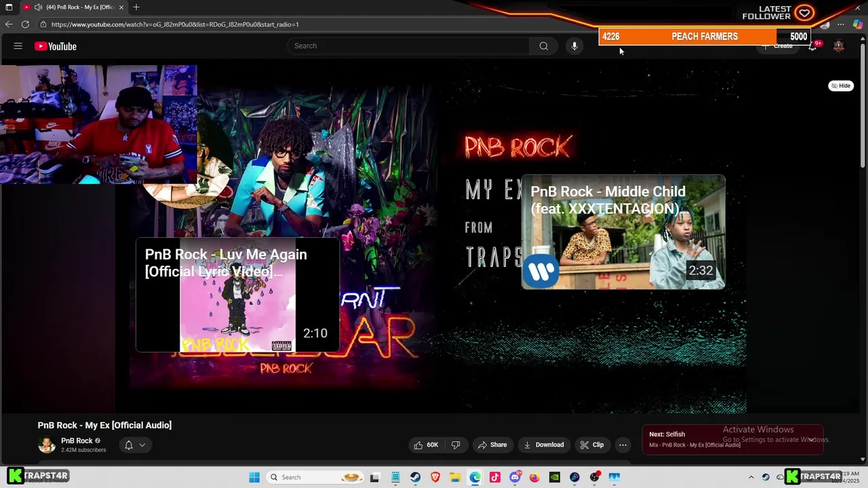
Task: Show hidden system tray icons
Action: tap(751, 477)
